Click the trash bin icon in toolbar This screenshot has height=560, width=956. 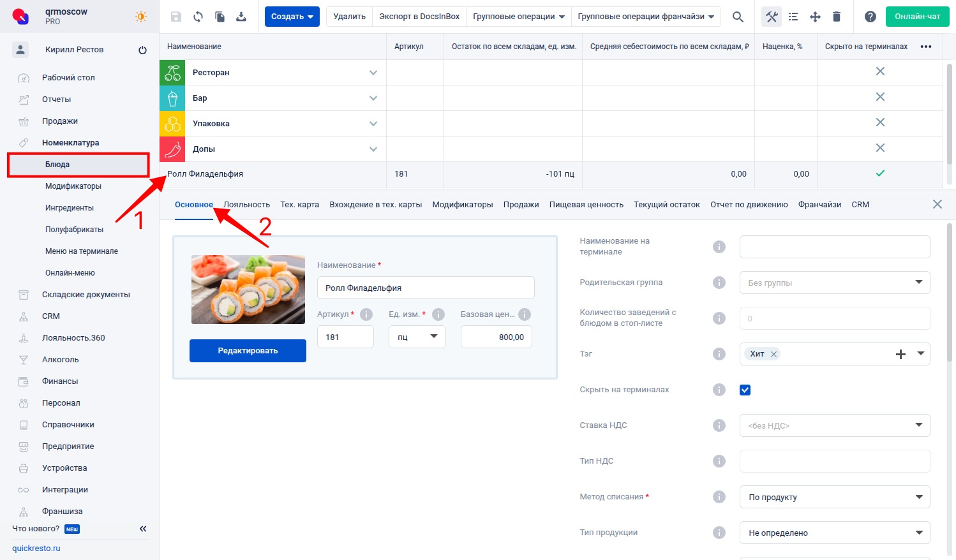click(837, 17)
